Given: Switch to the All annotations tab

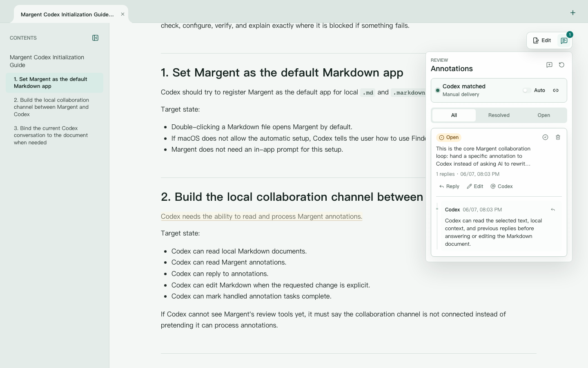Looking at the screenshot, I should tap(454, 115).
